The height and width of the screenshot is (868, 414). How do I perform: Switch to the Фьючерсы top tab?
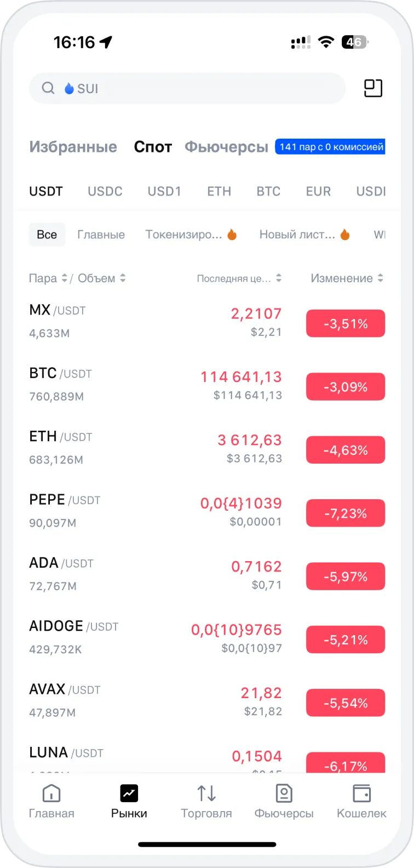[x=226, y=147]
